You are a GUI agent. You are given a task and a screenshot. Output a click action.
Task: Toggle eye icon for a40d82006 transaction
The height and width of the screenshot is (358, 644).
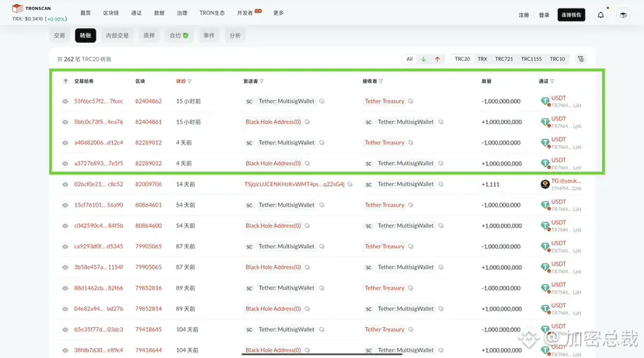point(65,143)
